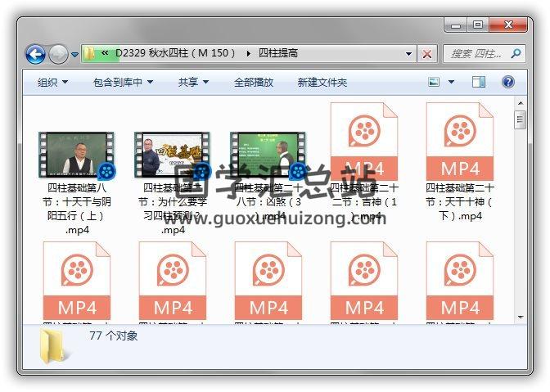Image resolution: width=550 pixels, height=392 pixels.
Task: Focus the 搜索 四柱... search box
Action: point(484,54)
